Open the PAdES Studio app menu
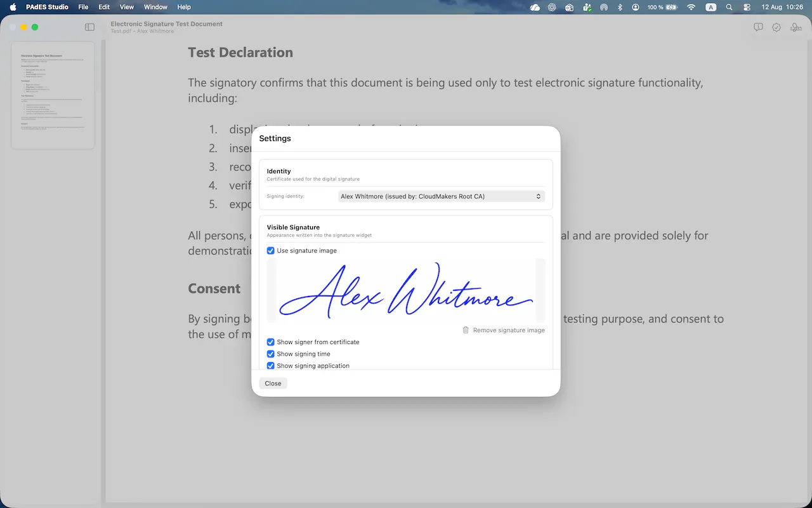812x508 pixels. tap(48, 7)
